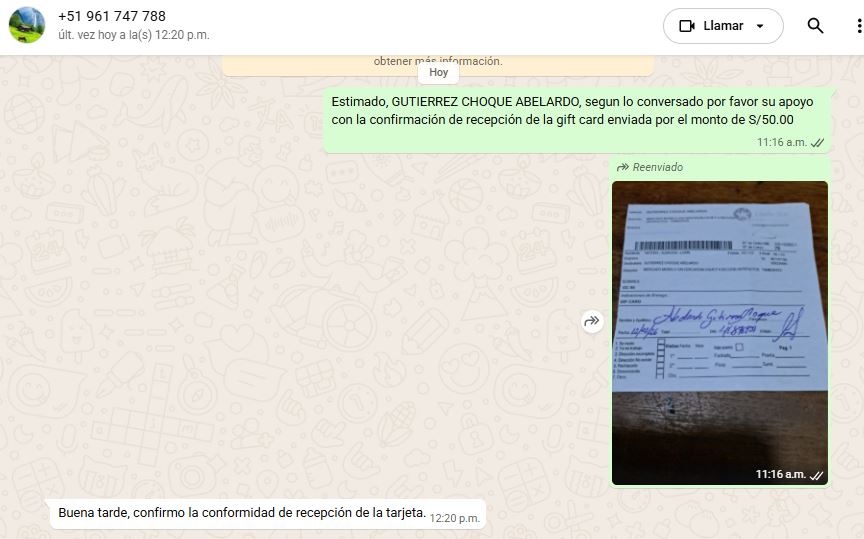Click the double check on gift card message

click(x=817, y=143)
